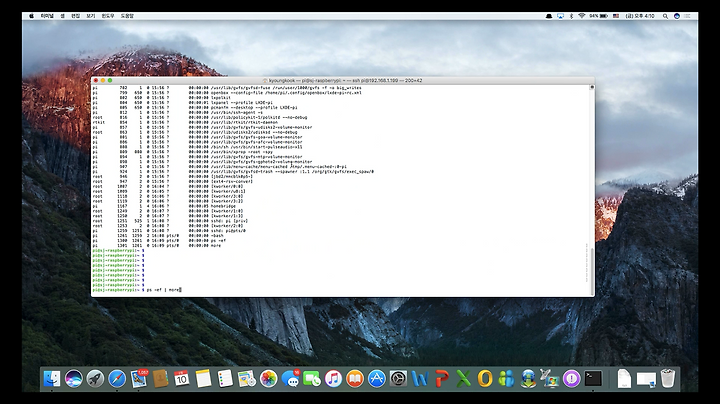
Task: Open Contacts book icon in Dock
Action: coord(160,379)
